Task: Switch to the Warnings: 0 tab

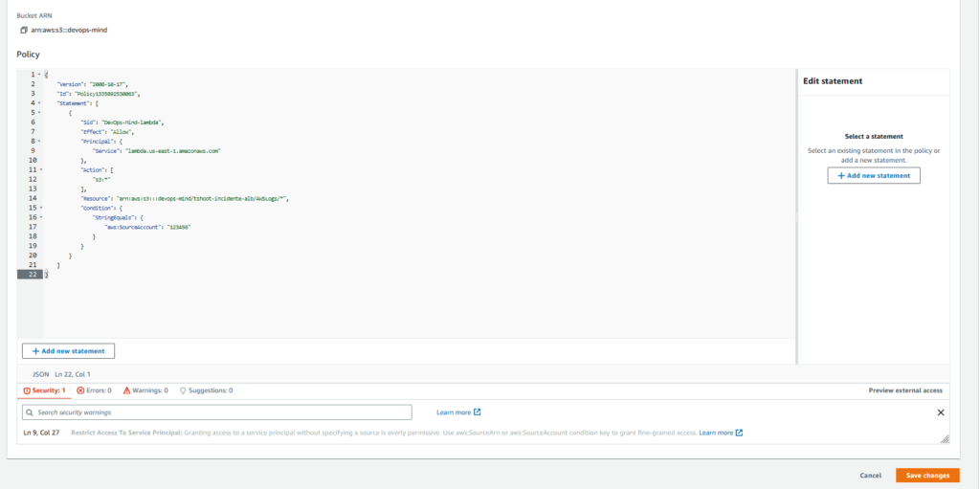Action: [x=145, y=390]
